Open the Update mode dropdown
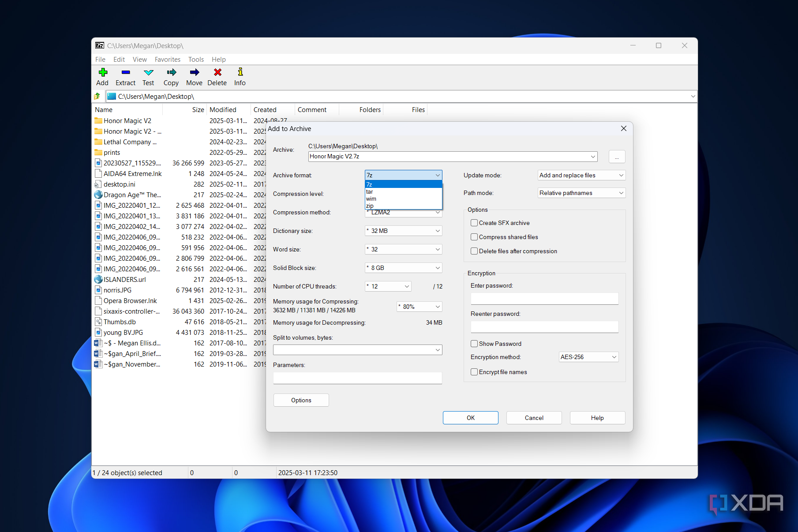The width and height of the screenshot is (798, 532). [x=581, y=175]
